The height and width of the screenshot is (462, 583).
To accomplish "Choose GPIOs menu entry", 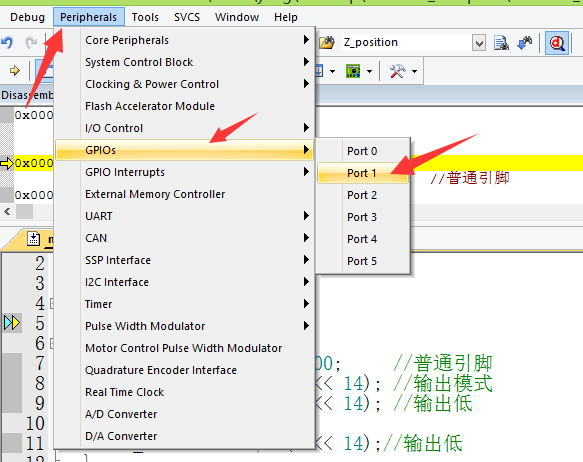I will [184, 150].
